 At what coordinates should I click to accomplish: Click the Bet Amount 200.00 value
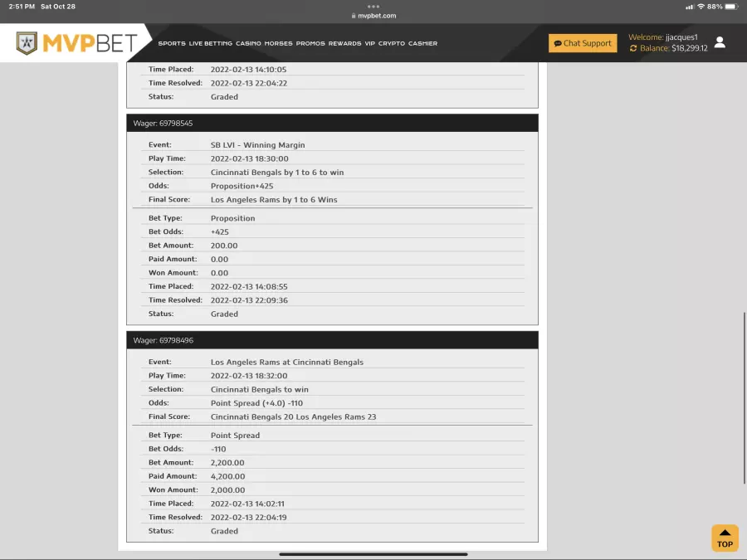point(224,246)
